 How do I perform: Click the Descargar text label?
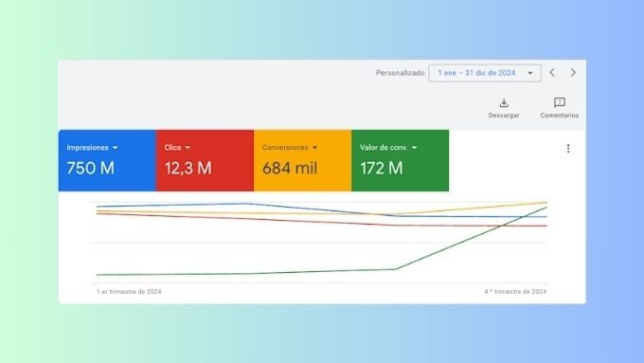tap(504, 116)
